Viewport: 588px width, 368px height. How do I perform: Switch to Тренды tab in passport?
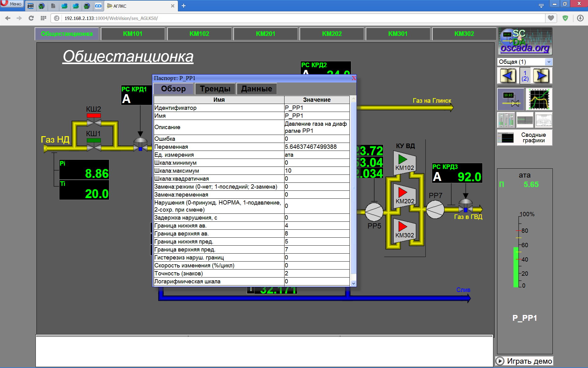coord(215,89)
